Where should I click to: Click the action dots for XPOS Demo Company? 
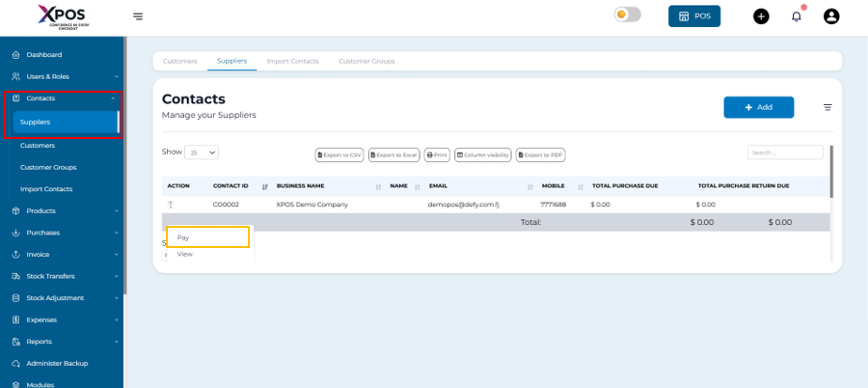tap(171, 205)
